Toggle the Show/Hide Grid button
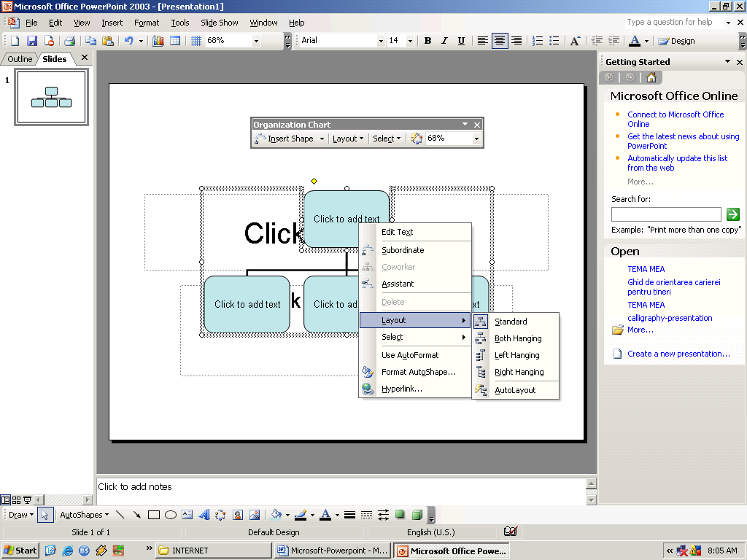This screenshot has height=560, width=747. tap(196, 41)
